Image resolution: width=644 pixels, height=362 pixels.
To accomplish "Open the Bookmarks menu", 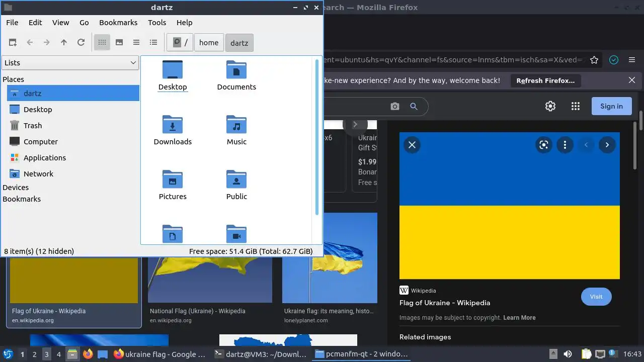I will [x=118, y=23].
